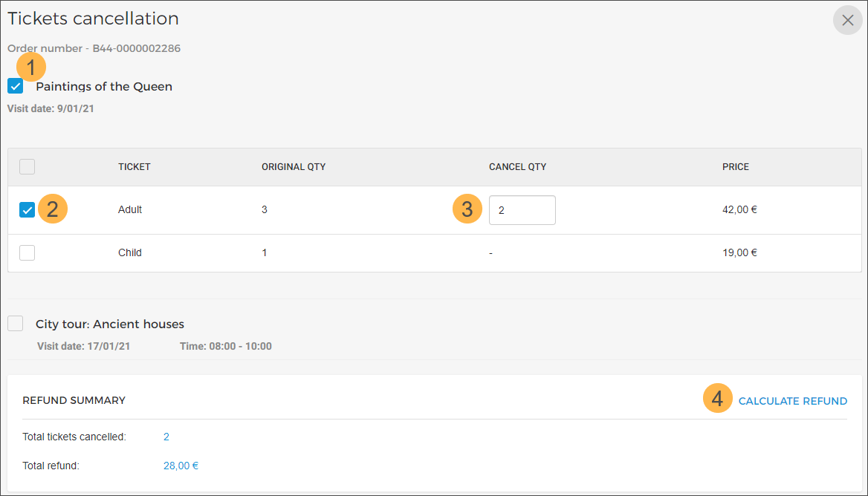This screenshot has height=496, width=868.
Task: Select the City tour: Ancient houses checkbox
Action: pos(16,324)
